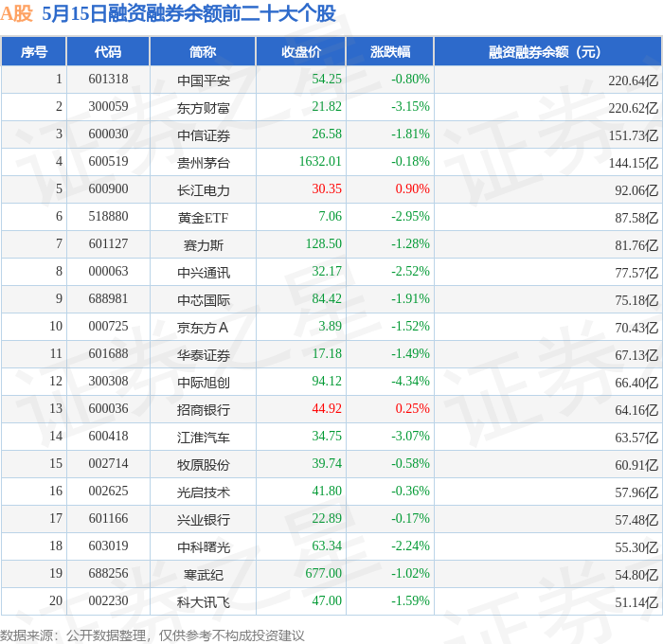
Task: Click stock code 300059
Action: click(x=108, y=107)
